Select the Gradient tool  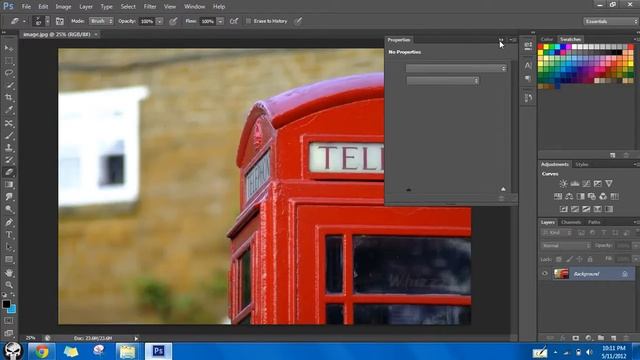click(9, 185)
